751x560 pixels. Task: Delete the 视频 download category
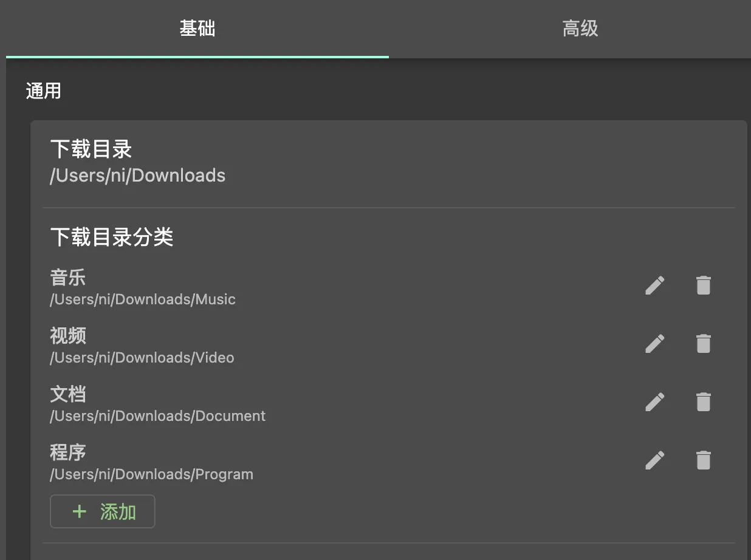click(x=702, y=343)
